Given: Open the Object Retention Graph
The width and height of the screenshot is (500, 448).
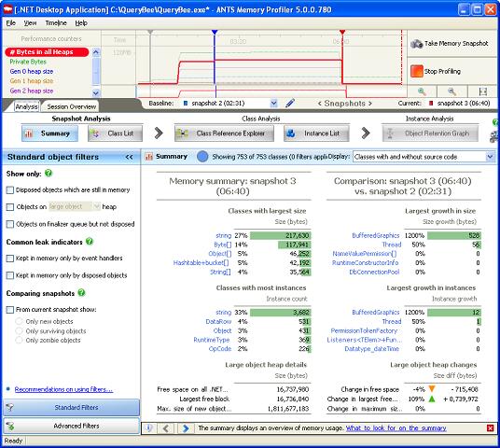Looking at the screenshot, I should click(x=430, y=133).
